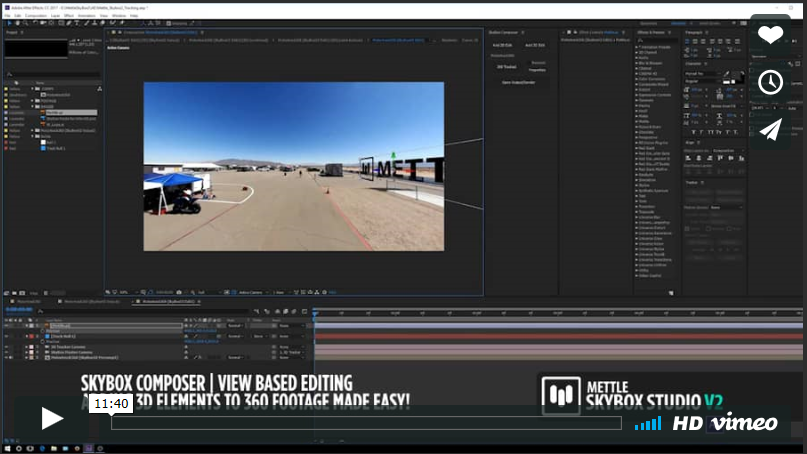The image size is (807, 454).
Task: Expand the Color Correction effects category
Action: coord(636,79)
